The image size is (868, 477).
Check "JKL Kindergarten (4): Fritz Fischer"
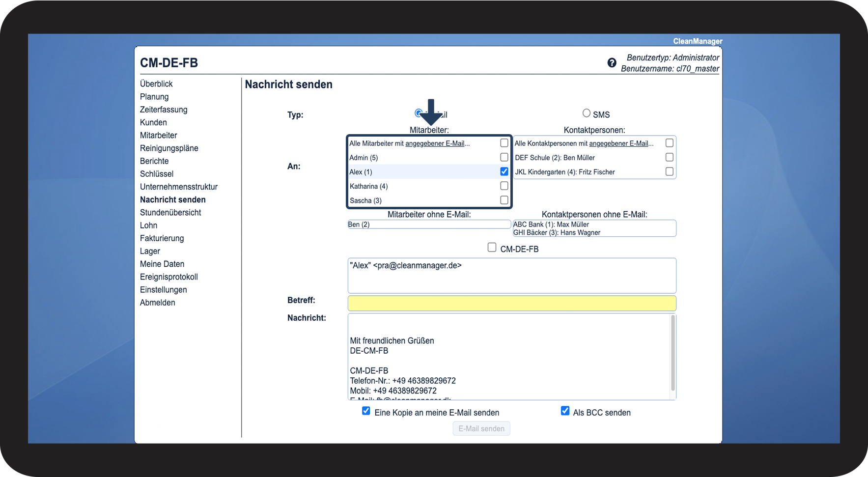click(670, 171)
